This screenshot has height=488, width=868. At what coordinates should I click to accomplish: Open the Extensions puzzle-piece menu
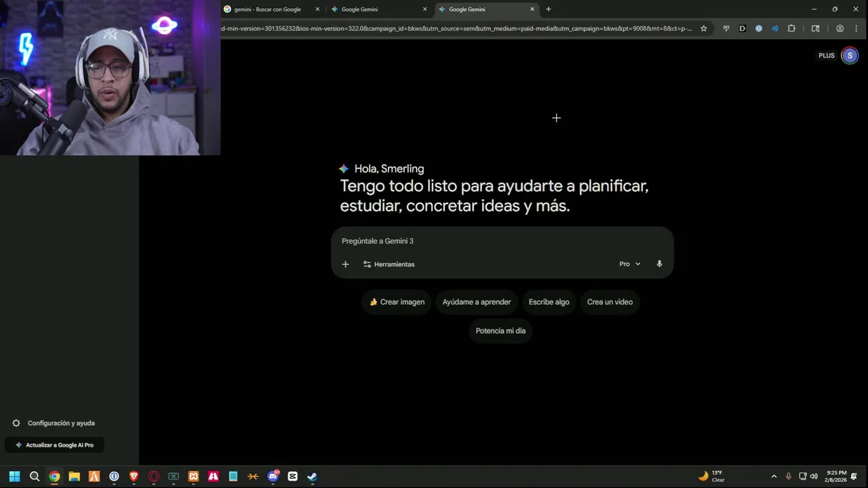[791, 28]
